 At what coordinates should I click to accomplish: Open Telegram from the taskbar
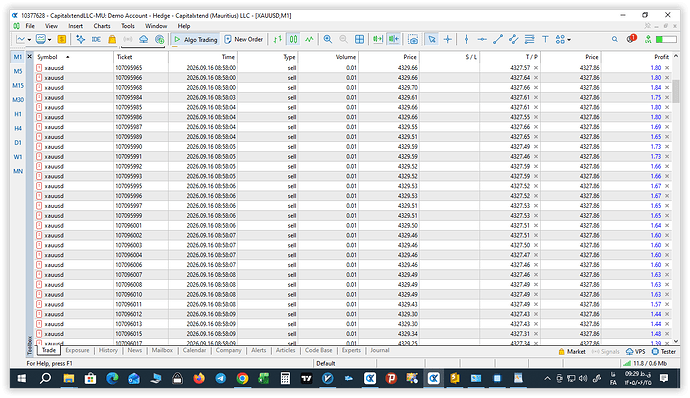click(x=220, y=378)
